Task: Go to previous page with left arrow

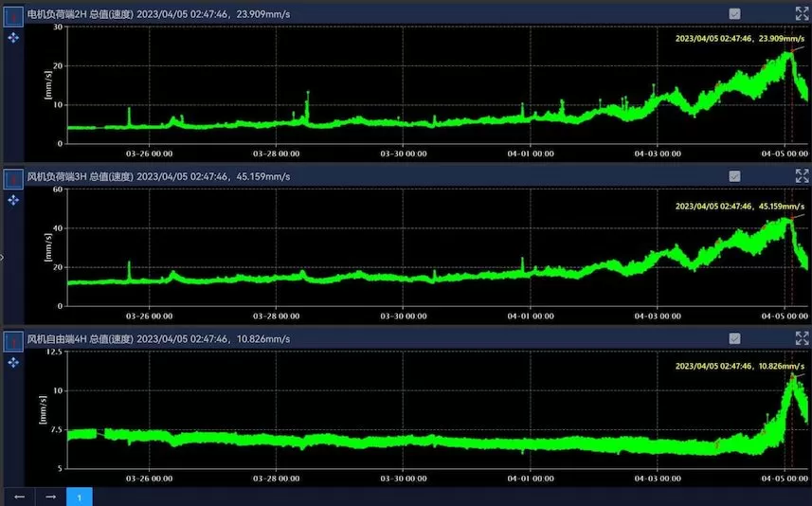Action: (18, 497)
